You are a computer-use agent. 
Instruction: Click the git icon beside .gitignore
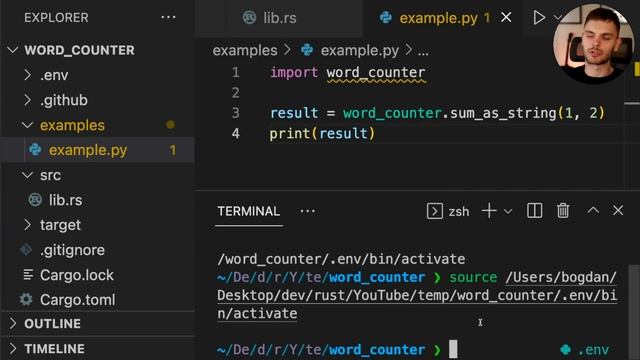pos(26,250)
